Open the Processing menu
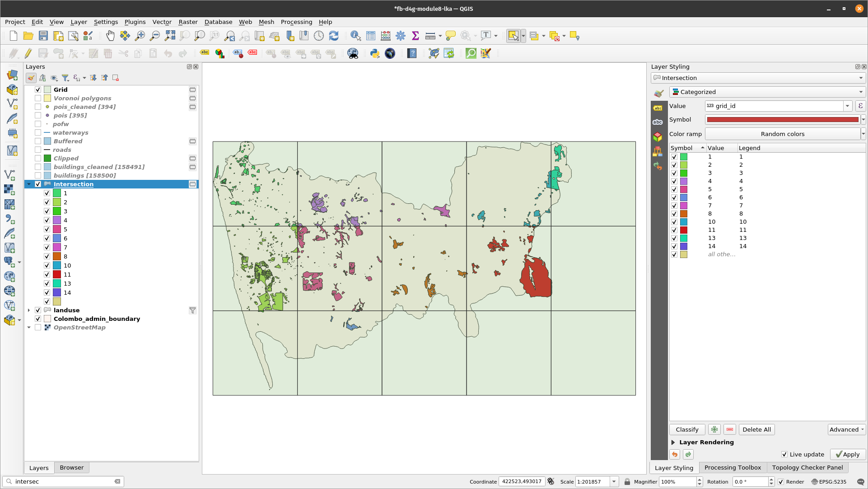 pyautogui.click(x=296, y=22)
